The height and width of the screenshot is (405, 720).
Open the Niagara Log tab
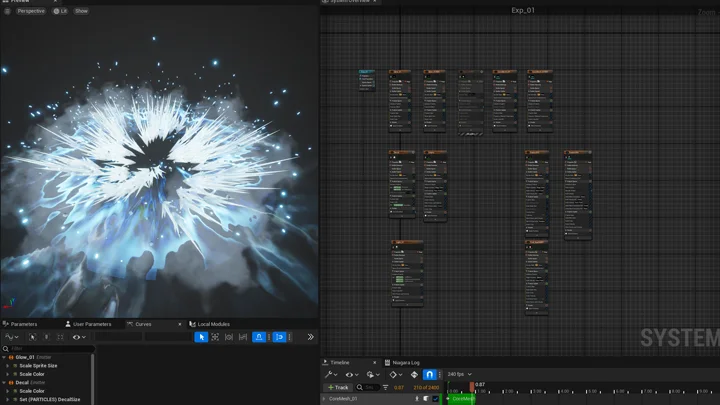402,363
